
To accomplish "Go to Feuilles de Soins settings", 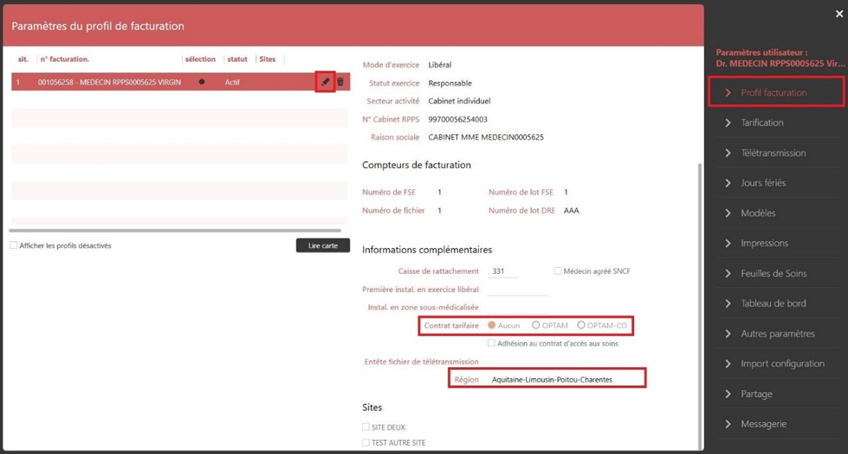I will point(773,273).
